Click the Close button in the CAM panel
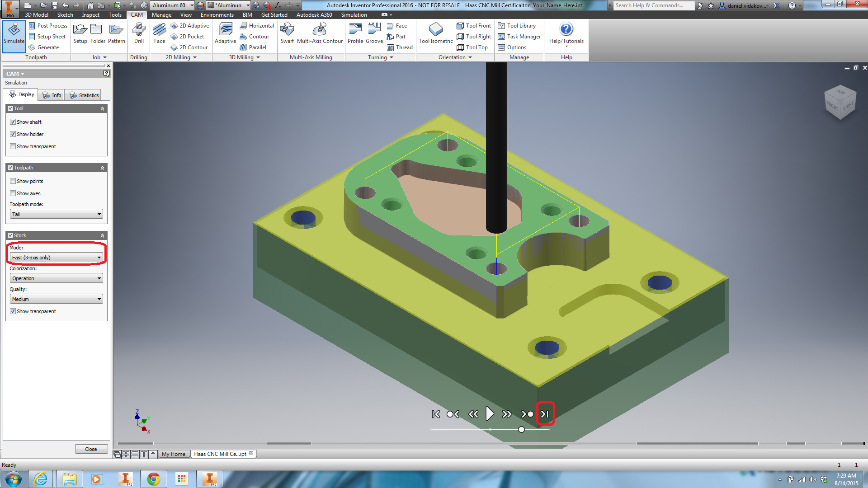The width and height of the screenshot is (868, 488). 91,449
